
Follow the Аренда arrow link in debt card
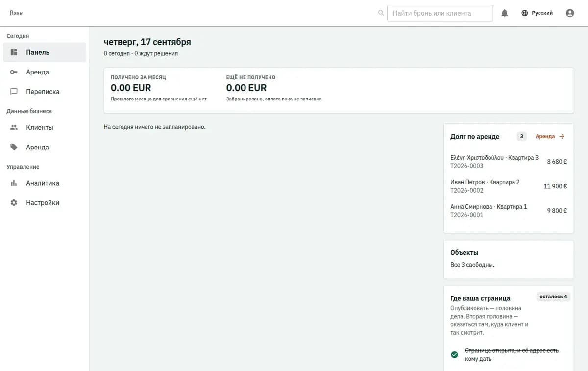coord(550,137)
